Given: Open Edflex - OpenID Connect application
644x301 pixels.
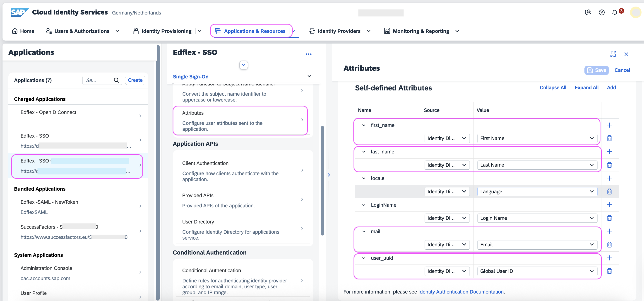Looking at the screenshot, I should [78, 116].
